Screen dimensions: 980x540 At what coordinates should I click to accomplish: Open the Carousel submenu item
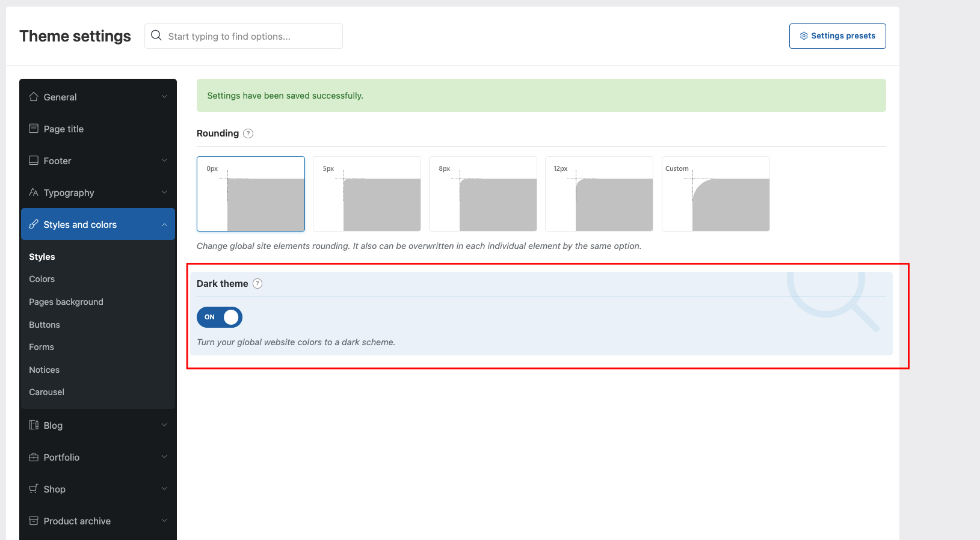(47, 392)
